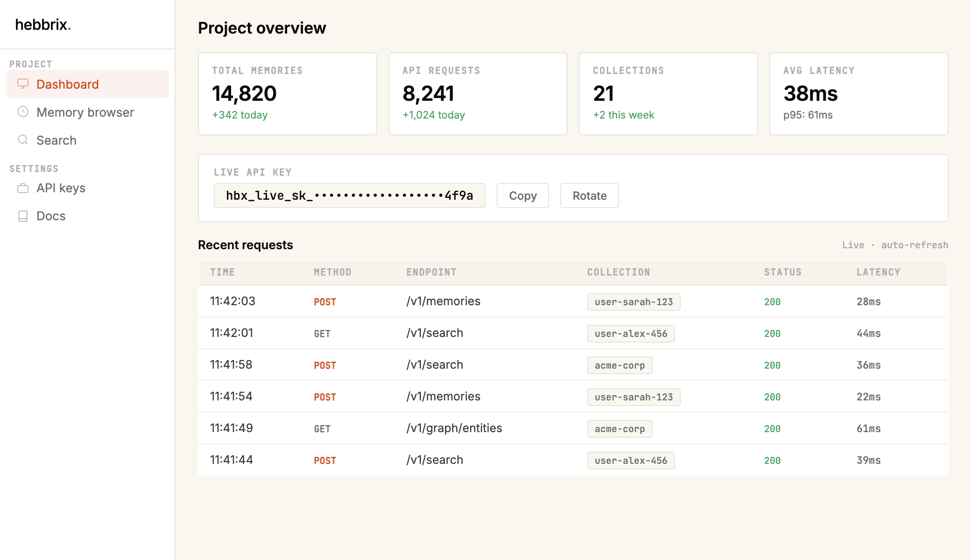The width and height of the screenshot is (971, 560).
Task: Open the Total Memories card
Action: click(x=288, y=94)
